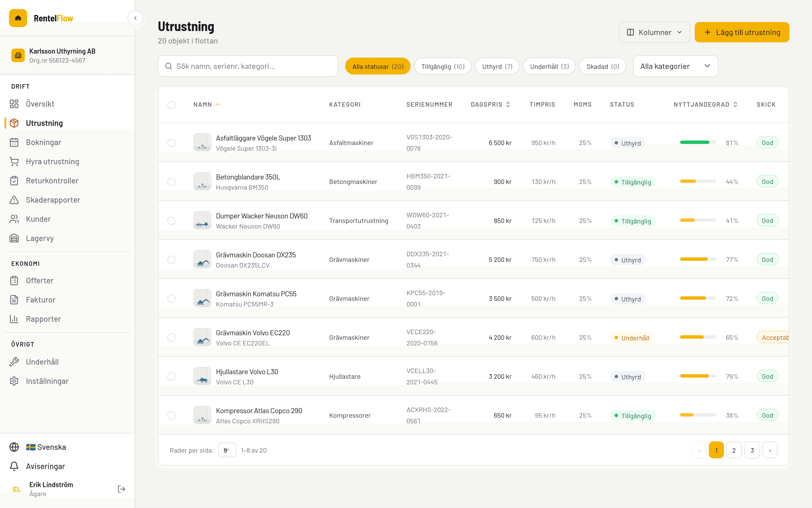
Task: Open the Offerter document icon
Action: point(14,280)
